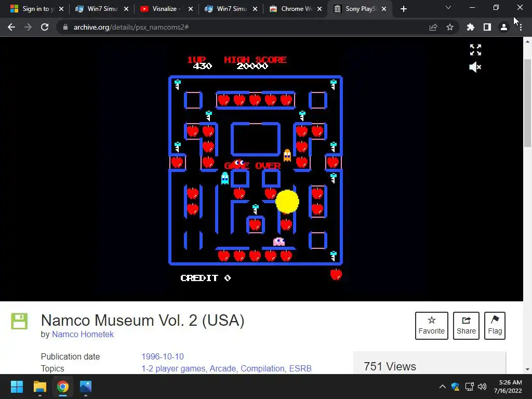Open the Chrome profile menu
Screen dimensions: 532x399
(x=504, y=27)
